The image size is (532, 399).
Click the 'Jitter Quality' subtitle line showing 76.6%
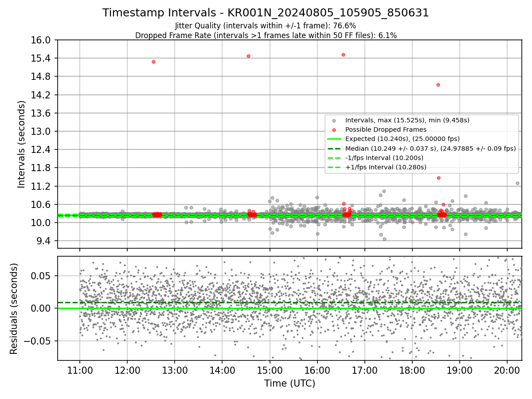click(266, 26)
